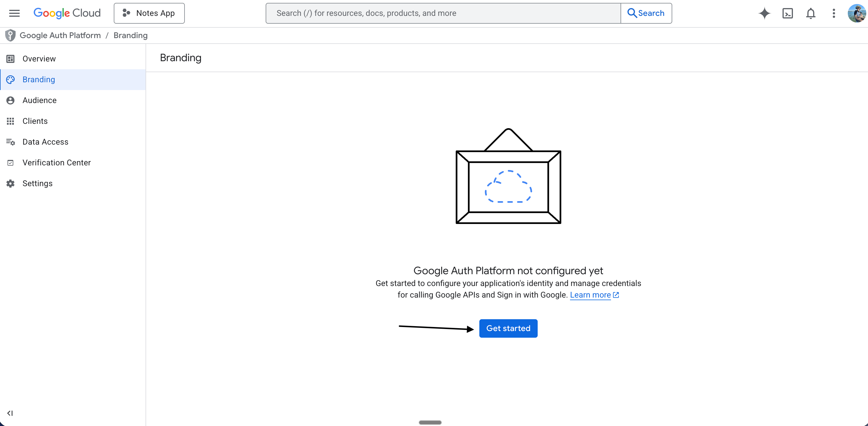Click the Verification Center checkbox icon
Image resolution: width=868 pixels, height=426 pixels.
(10, 163)
